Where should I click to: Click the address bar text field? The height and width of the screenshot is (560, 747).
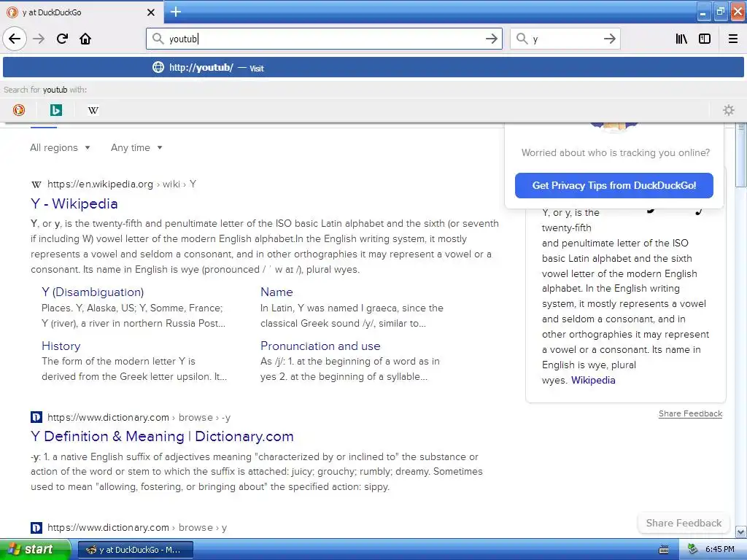[324, 39]
